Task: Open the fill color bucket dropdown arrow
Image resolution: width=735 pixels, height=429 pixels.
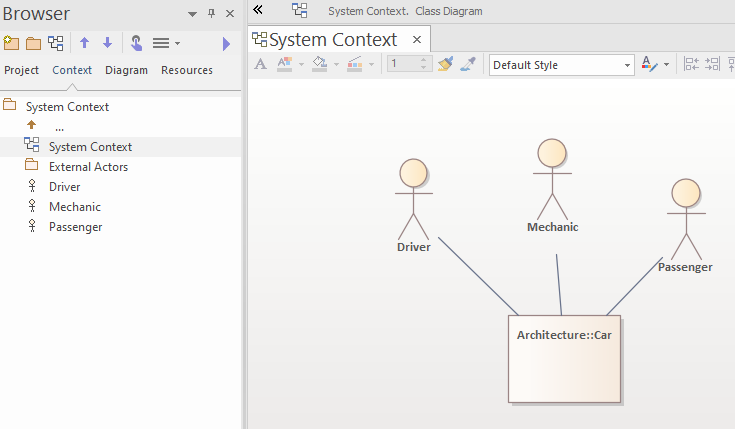Action: [x=336, y=64]
